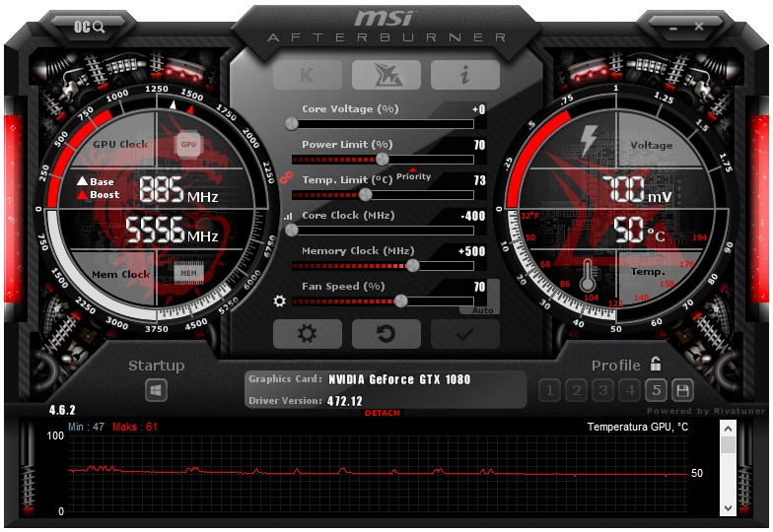Click the Memory Clock slider handle
The height and width of the screenshot is (532, 773).
(x=412, y=266)
